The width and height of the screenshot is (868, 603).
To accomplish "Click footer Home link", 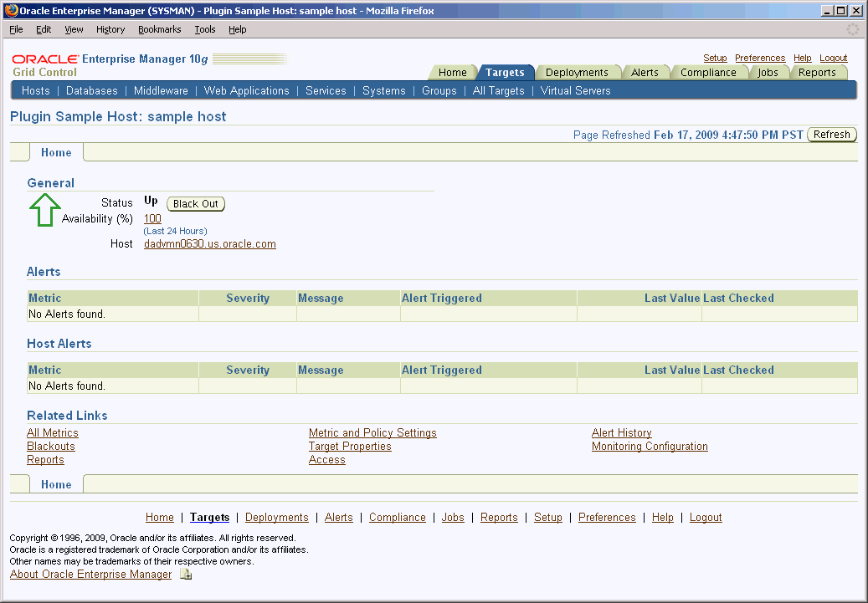I will 159,517.
